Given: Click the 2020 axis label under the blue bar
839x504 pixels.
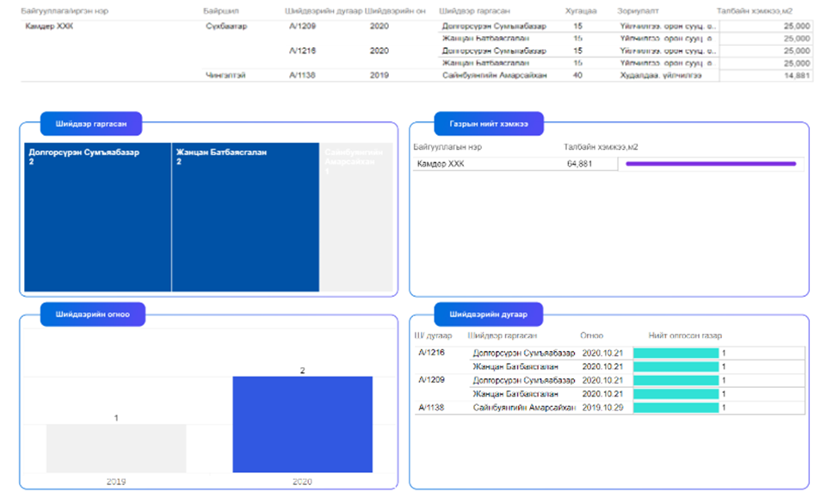Looking at the screenshot, I should (x=302, y=482).
